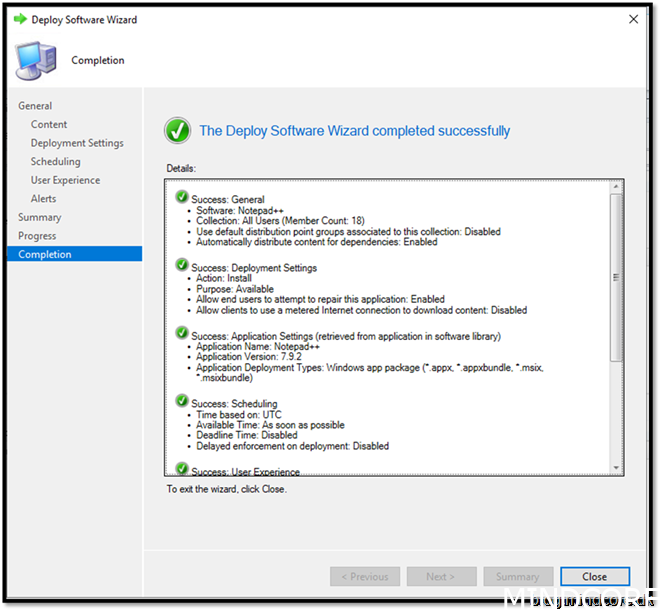Go to the Deployment Settings step

(77, 143)
